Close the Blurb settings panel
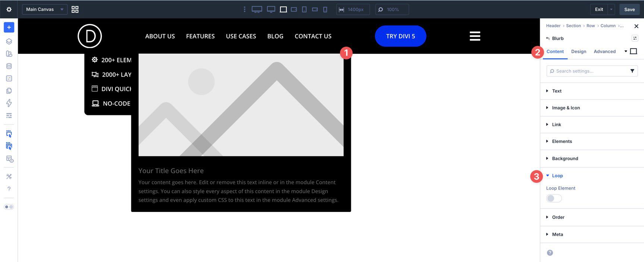 pyautogui.click(x=636, y=26)
